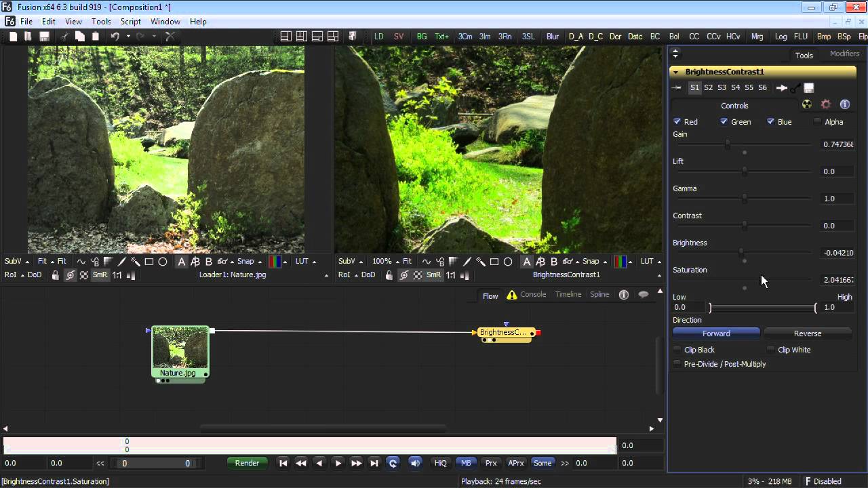The width and height of the screenshot is (868, 488).
Task: Toggle the MB motion blur option
Action: pyautogui.click(x=466, y=463)
